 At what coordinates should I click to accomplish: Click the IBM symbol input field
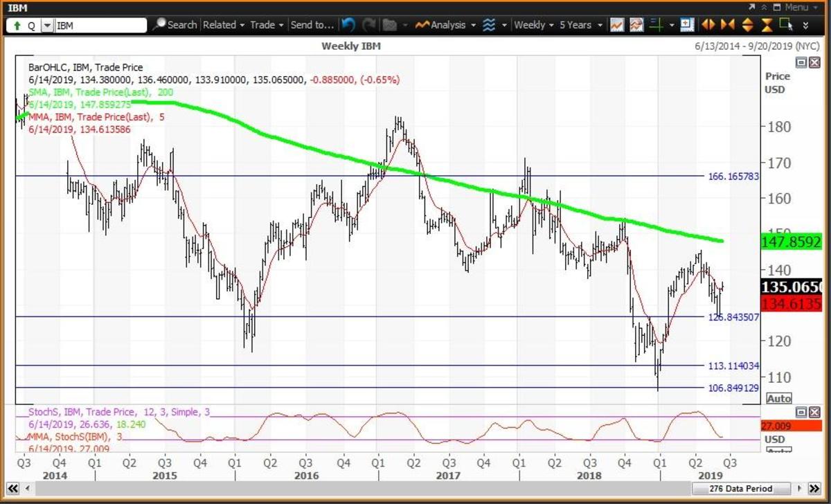point(100,26)
